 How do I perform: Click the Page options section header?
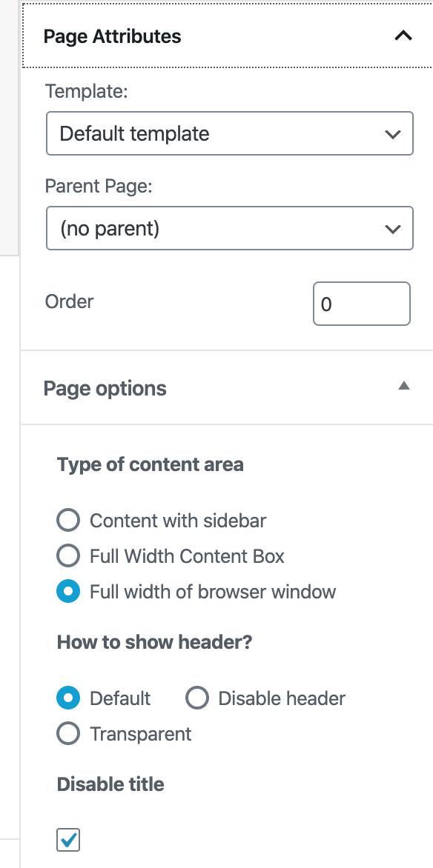(105, 388)
